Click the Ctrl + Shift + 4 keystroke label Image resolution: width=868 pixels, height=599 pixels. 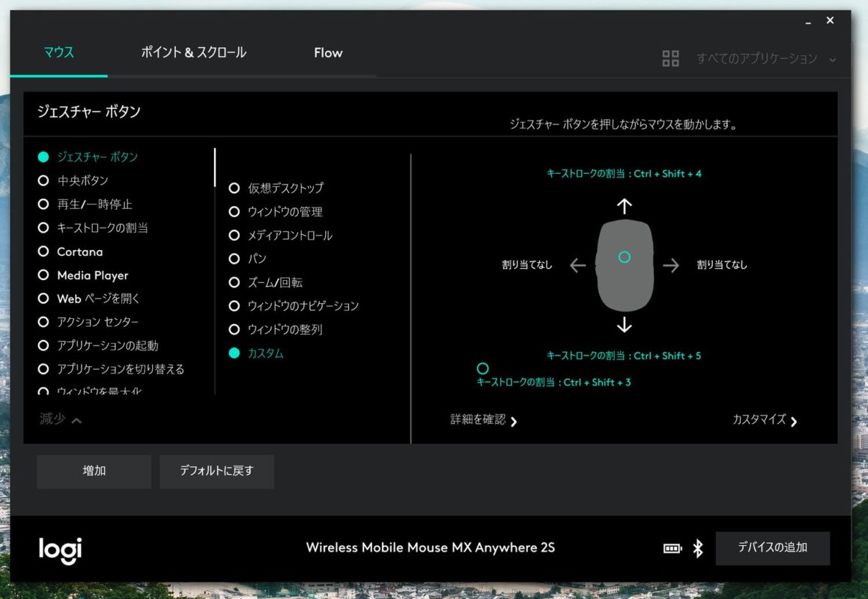pyautogui.click(x=624, y=174)
